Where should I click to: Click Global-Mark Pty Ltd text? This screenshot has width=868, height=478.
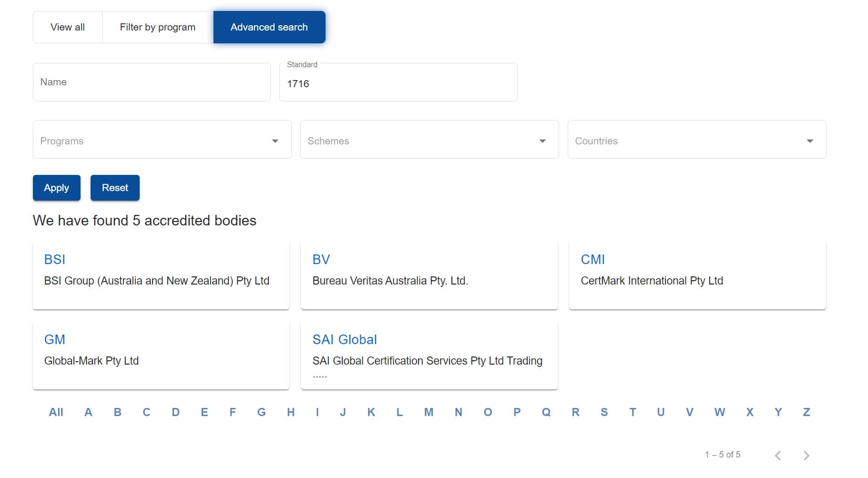[92, 361]
